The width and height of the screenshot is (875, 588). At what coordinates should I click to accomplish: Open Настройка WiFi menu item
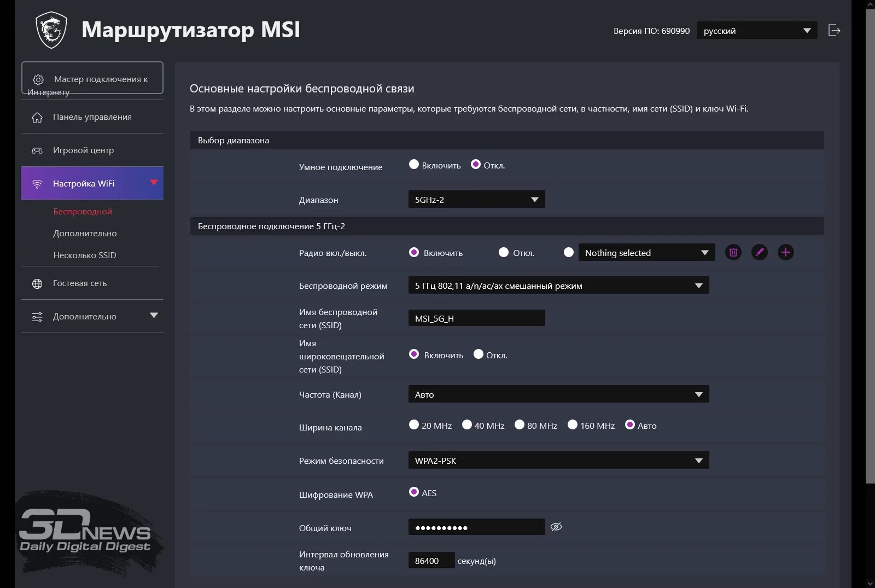(92, 183)
